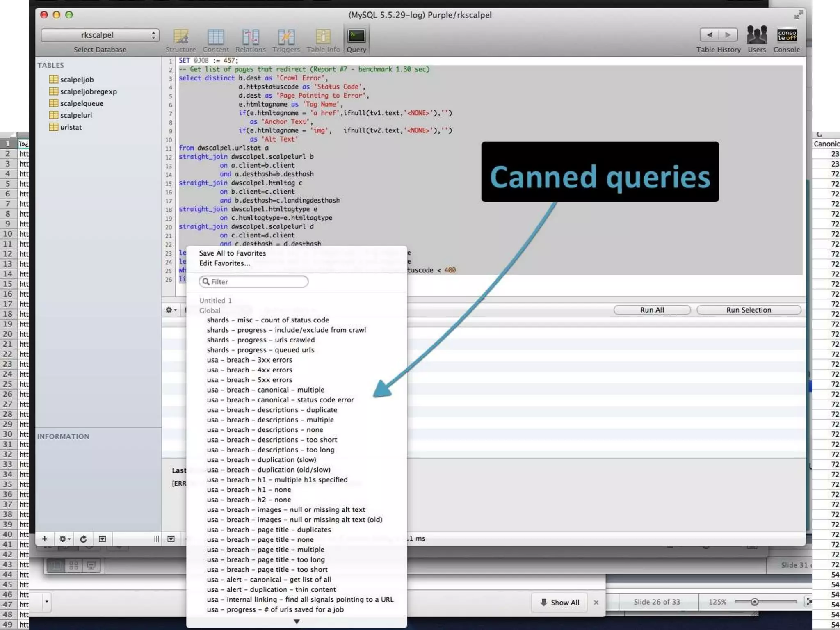Open the Users management icon

pyautogui.click(x=756, y=35)
